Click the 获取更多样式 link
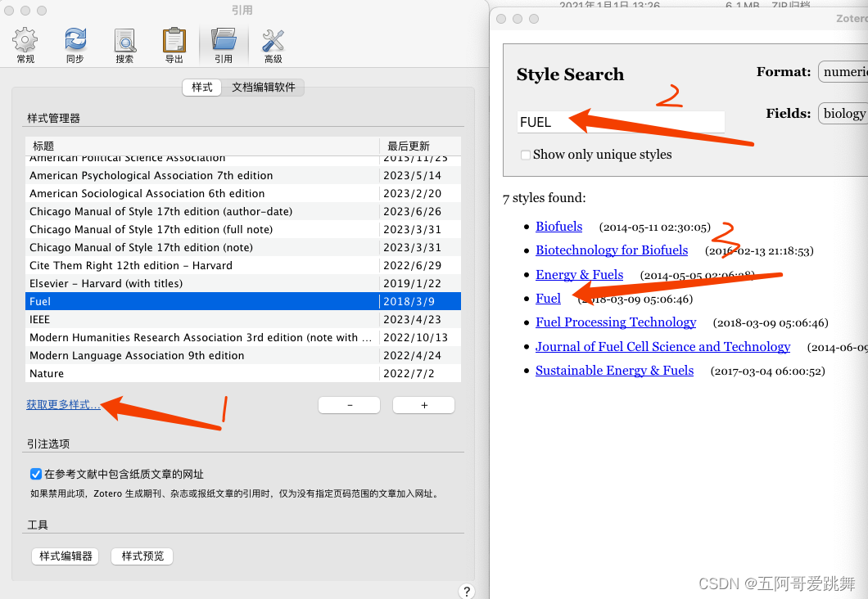The height and width of the screenshot is (599, 868). [x=63, y=405]
